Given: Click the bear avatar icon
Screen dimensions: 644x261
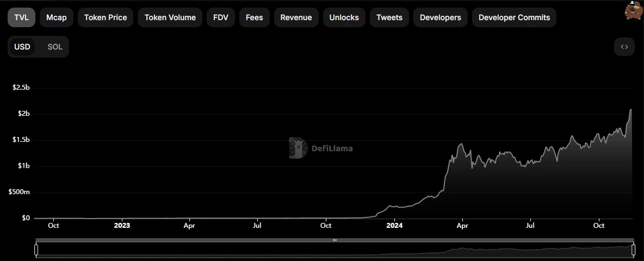Looking at the screenshot, I should pyautogui.click(x=634, y=11).
